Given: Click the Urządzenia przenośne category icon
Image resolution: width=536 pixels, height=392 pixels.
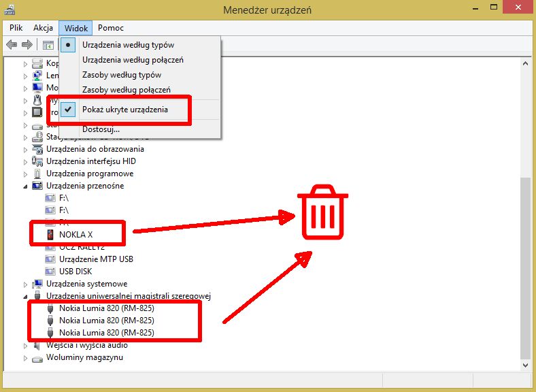Looking at the screenshot, I should point(37,186).
